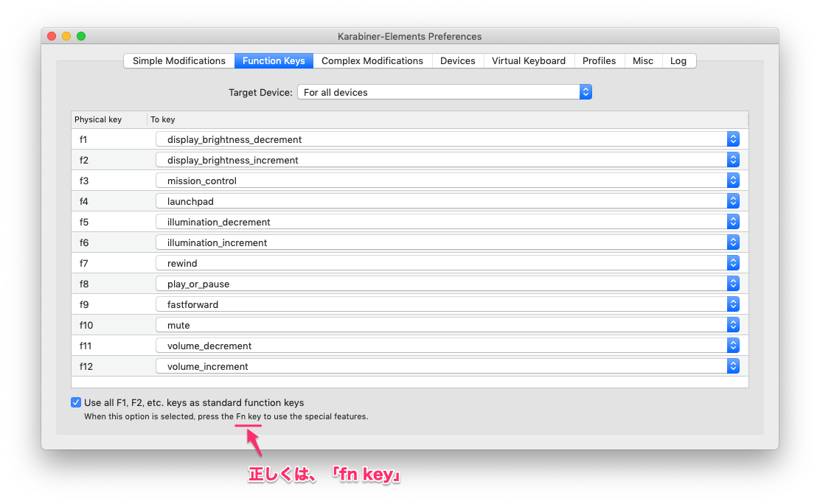Click the f10 mute dropdown arrows icon

coord(733,324)
